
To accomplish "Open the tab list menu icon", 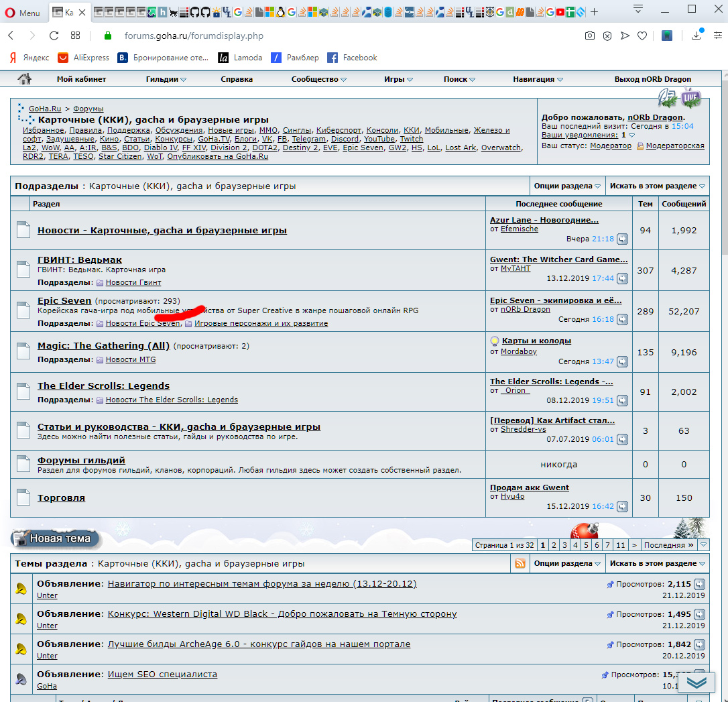I will (638, 9).
